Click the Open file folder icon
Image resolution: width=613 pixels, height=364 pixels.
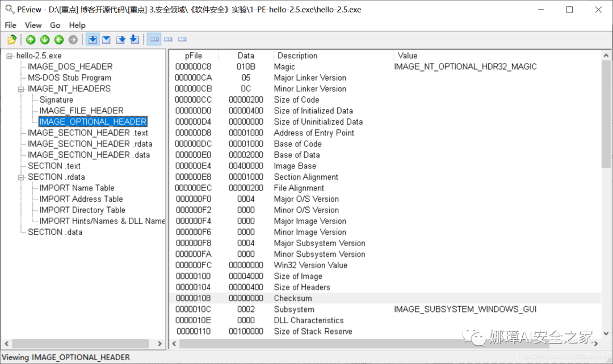point(12,40)
